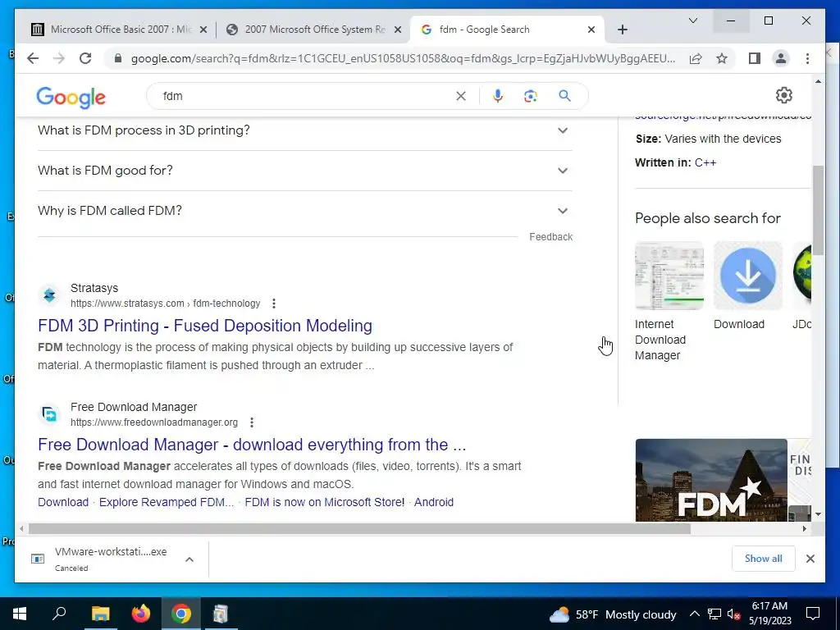This screenshot has height=630, width=840.
Task: Open more options for Free Download Manager result
Action: [252, 422]
